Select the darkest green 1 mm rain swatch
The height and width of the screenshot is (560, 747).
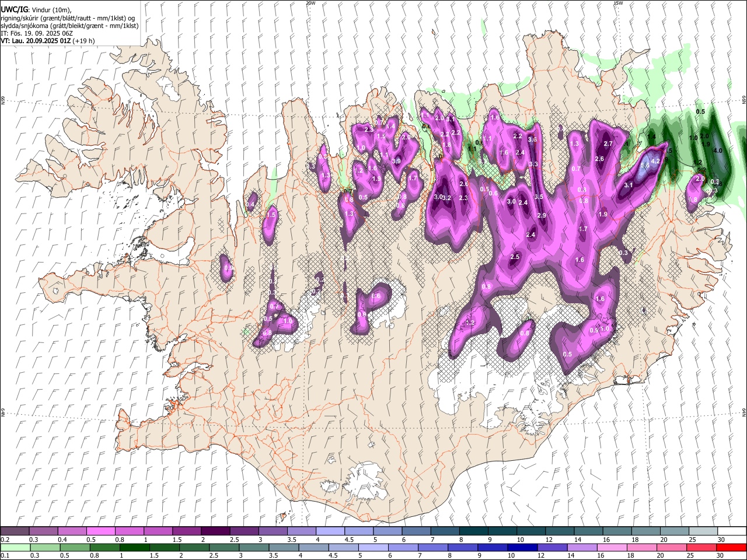click(134, 547)
